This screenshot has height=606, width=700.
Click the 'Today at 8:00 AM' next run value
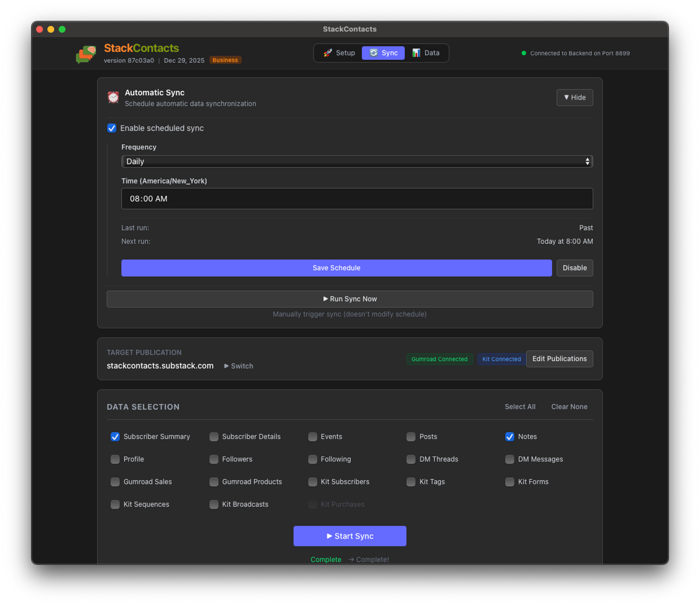coord(565,241)
